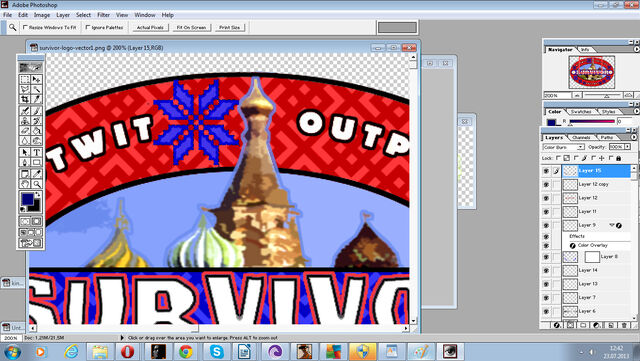Select the Type tool

36,152
